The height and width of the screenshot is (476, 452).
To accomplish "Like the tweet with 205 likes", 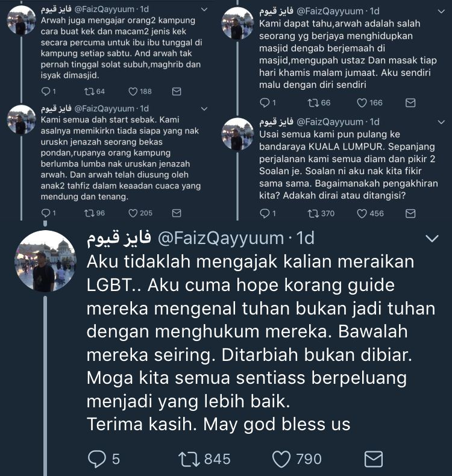I will coord(133,213).
